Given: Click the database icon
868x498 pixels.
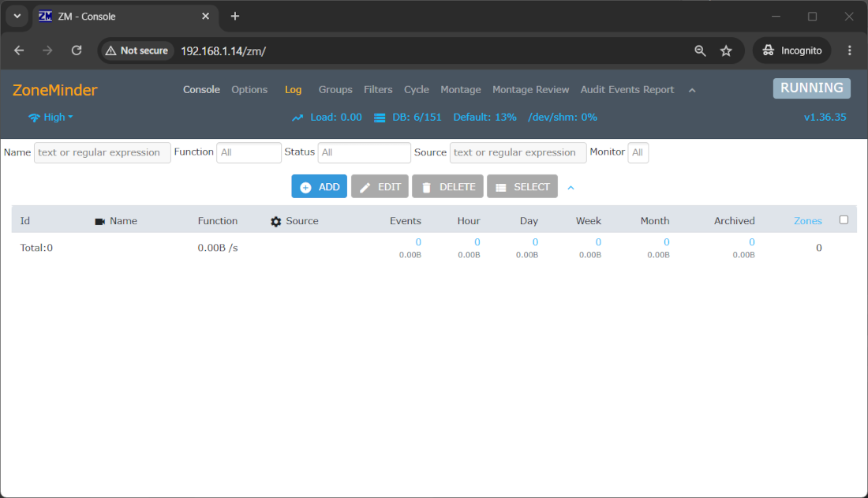Looking at the screenshot, I should tap(380, 118).
